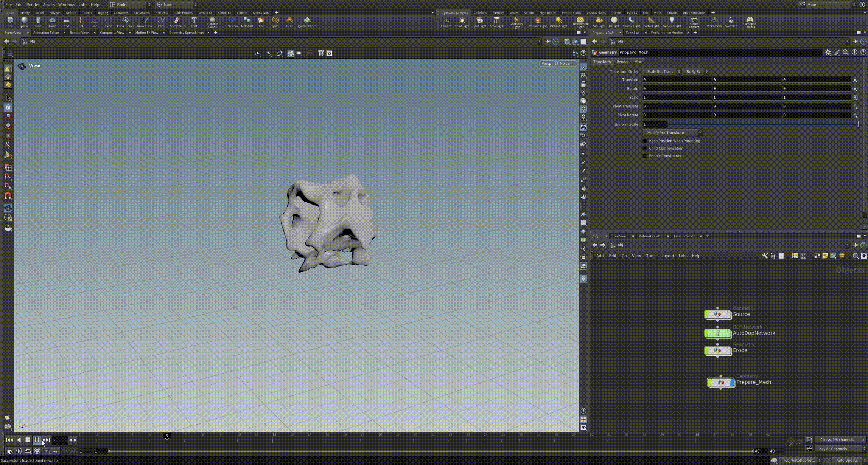Image resolution: width=868 pixels, height=465 pixels.
Task: Open the Render parameter tab
Action: (622, 62)
